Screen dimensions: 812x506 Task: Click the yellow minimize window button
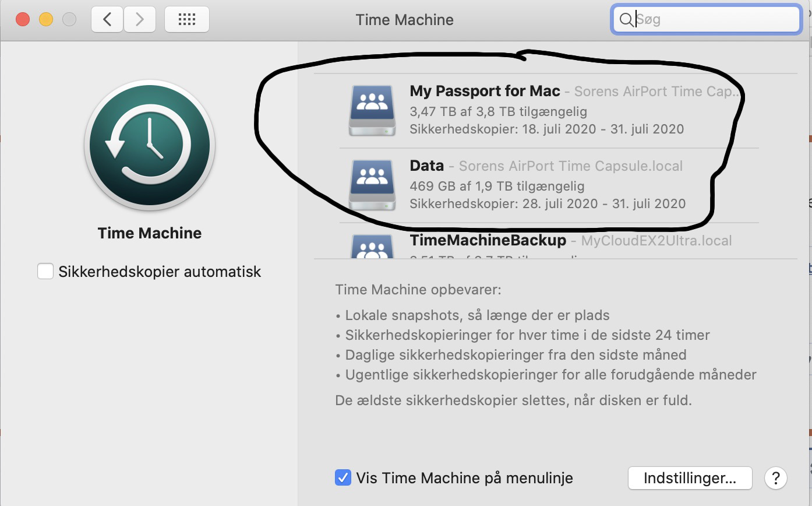coord(46,19)
